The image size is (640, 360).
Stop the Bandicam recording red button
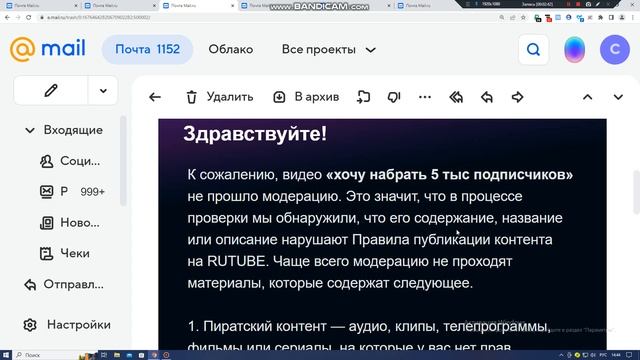pyautogui.click(x=578, y=4)
